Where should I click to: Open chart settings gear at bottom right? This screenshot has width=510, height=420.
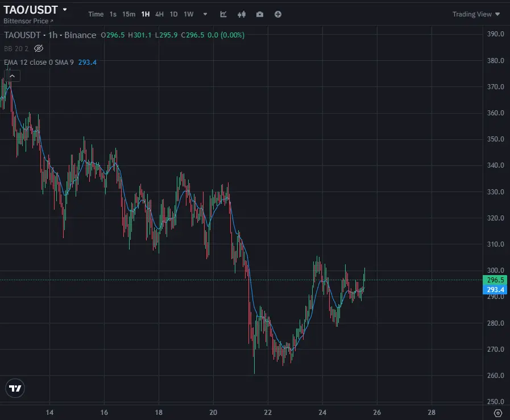(498, 413)
